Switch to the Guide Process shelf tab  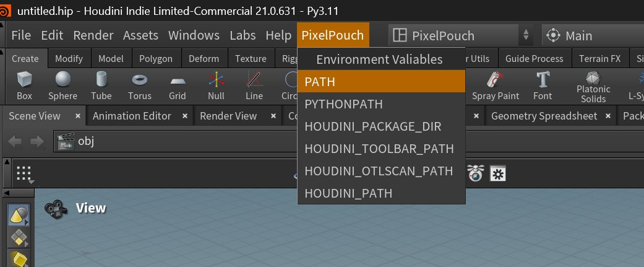[x=535, y=58]
